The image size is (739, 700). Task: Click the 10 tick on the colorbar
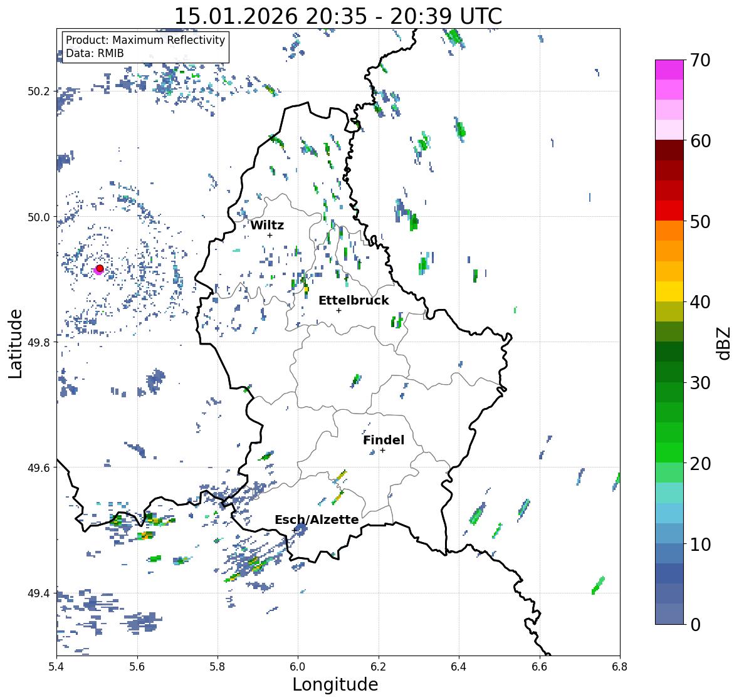click(700, 544)
